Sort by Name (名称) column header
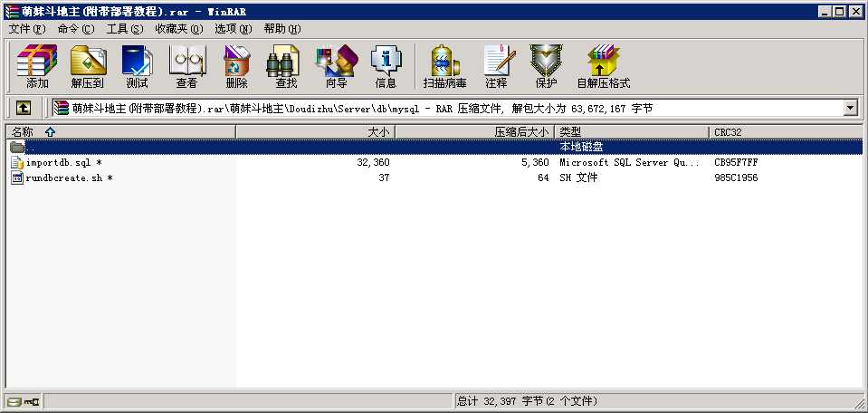Image resolution: width=868 pixels, height=413 pixels. (120, 132)
